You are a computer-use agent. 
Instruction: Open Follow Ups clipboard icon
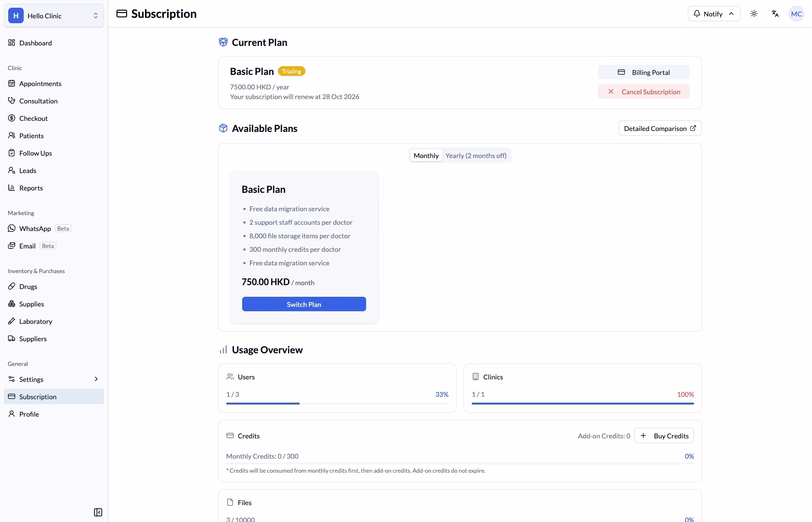coord(12,153)
